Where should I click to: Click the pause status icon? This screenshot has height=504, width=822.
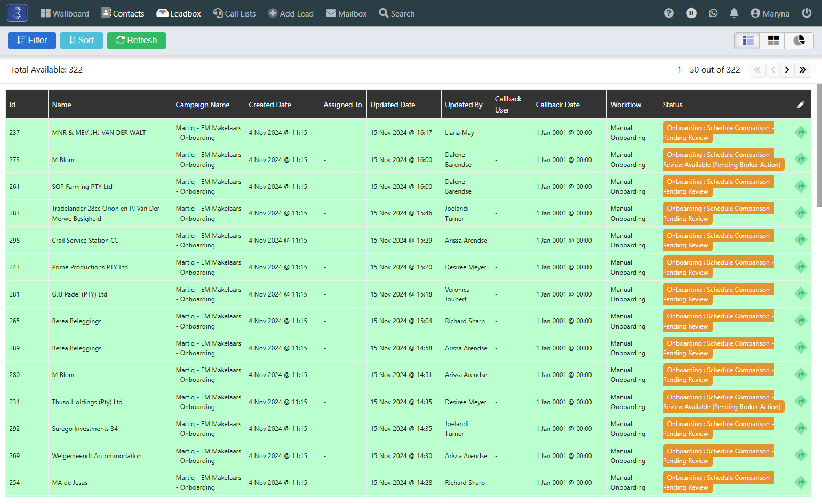pyautogui.click(x=691, y=13)
